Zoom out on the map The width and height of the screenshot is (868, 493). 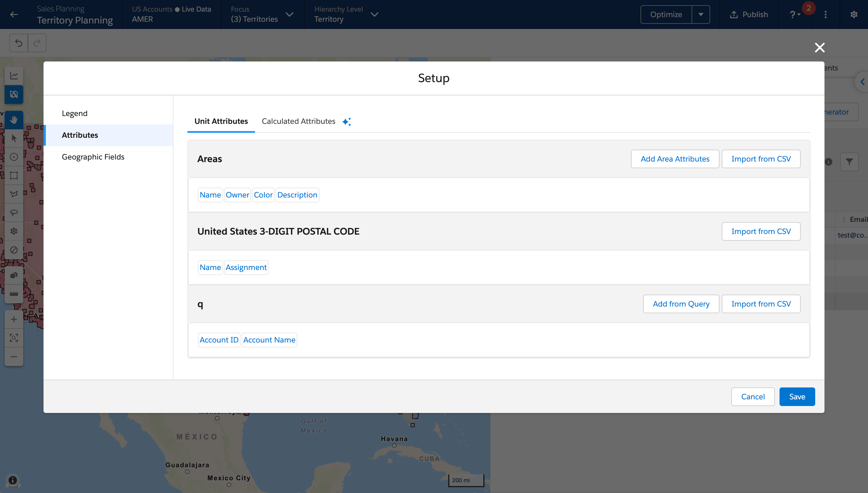pyautogui.click(x=14, y=356)
